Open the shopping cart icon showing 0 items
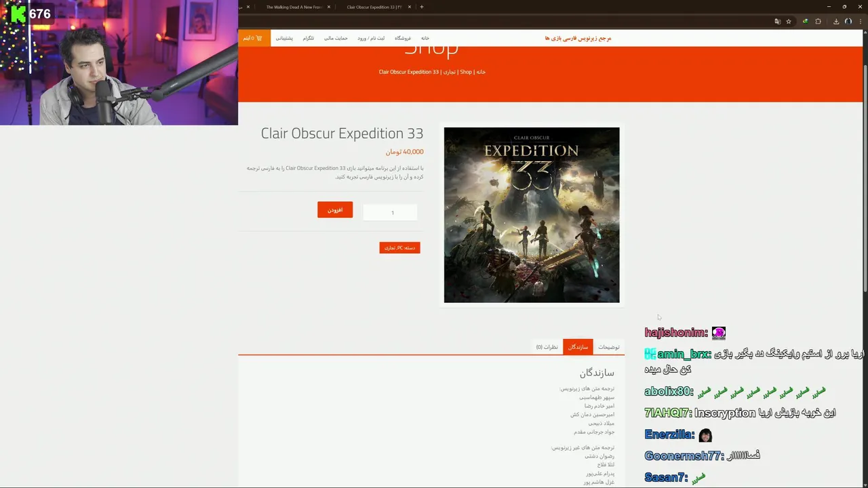Image resolution: width=868 pixels, height=488 pixels. 254,38
